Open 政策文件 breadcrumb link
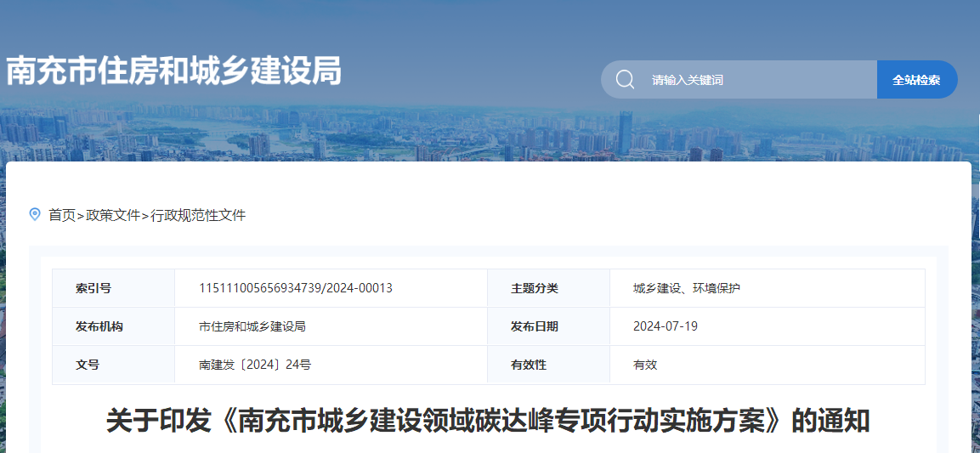 coord(113,215)
